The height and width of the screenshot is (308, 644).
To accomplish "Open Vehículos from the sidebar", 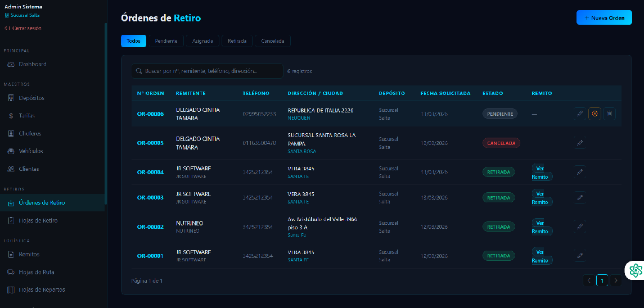I will pyautogui.click(x=30, y=151).
